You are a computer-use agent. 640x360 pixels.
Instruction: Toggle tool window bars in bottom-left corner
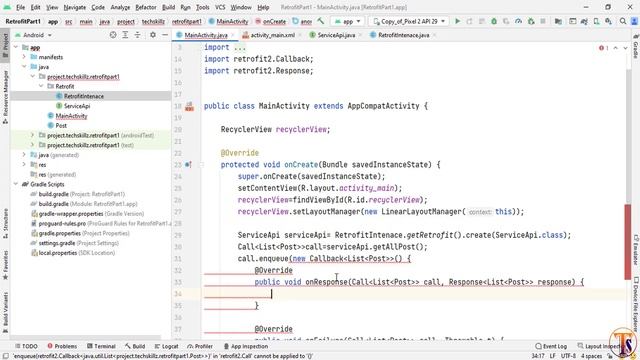point(5,356)
